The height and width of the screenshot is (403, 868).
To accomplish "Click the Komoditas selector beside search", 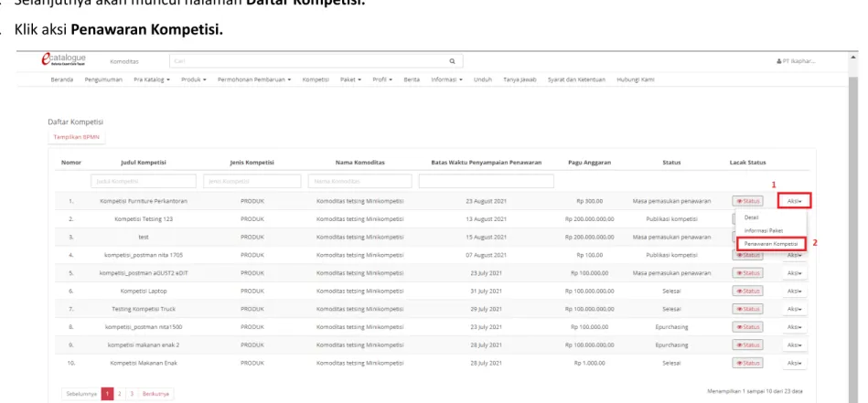I will pyautogui.click(x=124, y=61).
